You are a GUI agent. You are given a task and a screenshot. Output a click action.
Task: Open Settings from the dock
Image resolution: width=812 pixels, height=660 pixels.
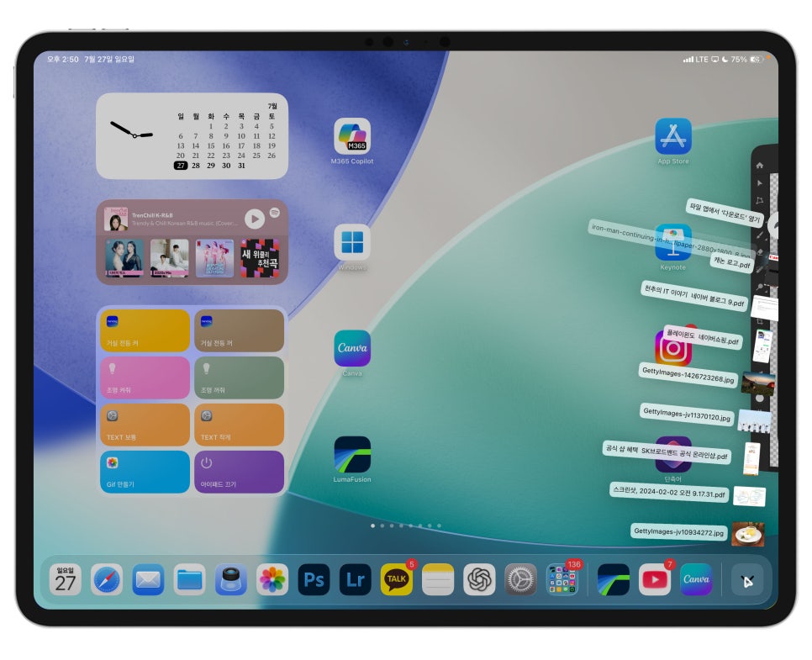coord(521,579)
